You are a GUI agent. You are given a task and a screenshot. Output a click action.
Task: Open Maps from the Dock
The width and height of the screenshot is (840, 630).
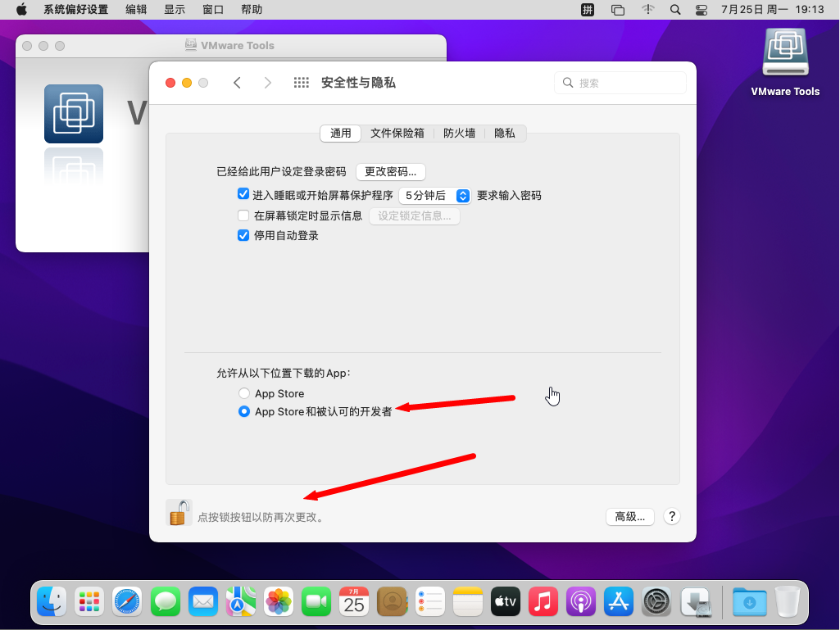241,601
